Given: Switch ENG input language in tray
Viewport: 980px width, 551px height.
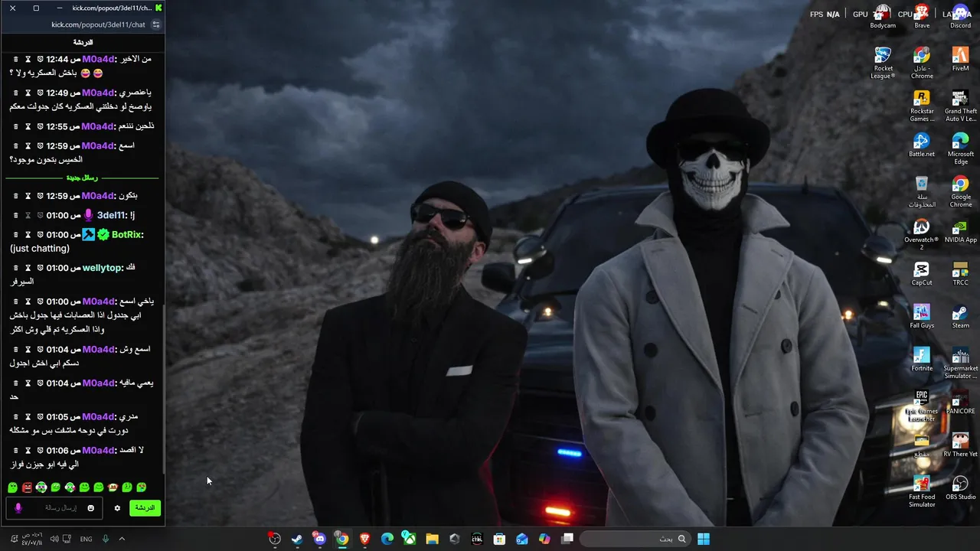Looking at the screenshot, I should [86, 539].
